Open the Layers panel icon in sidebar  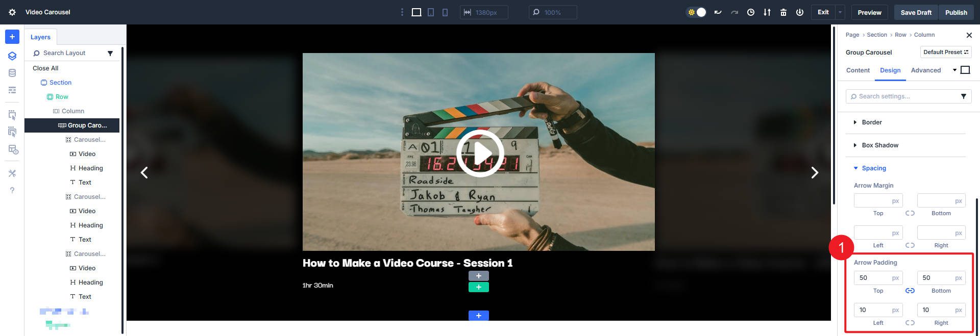12,56
